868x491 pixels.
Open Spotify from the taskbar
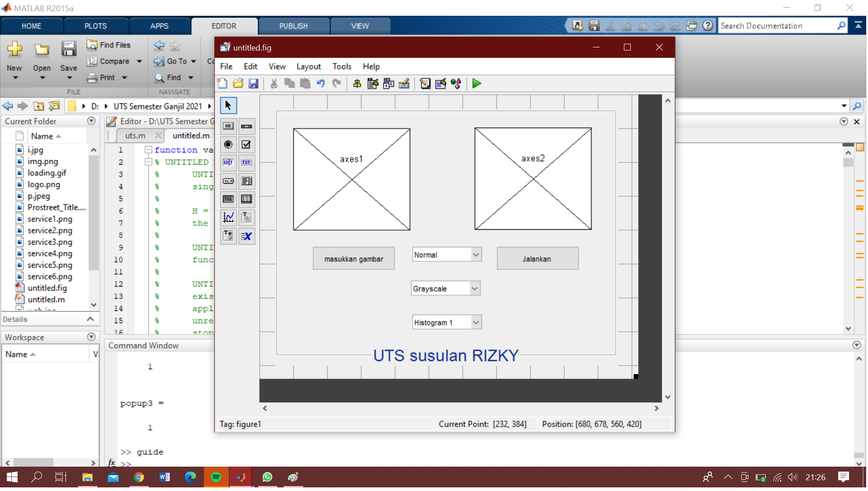(216, 478)
